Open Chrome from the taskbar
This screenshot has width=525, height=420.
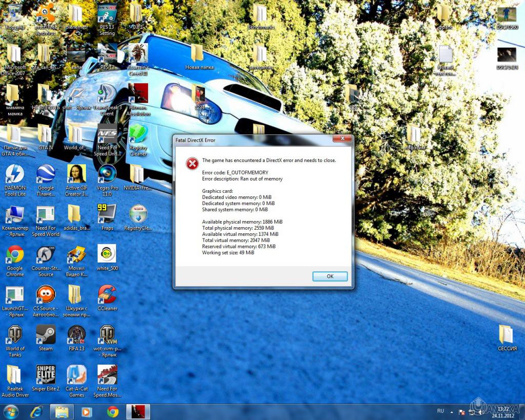click(x=113, y=412)
